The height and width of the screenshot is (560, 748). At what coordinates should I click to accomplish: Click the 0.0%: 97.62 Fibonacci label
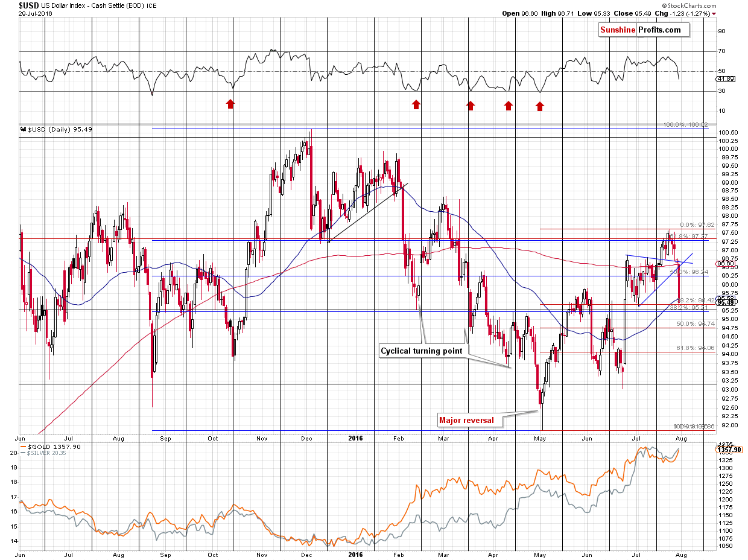pyautogui.click(x=697, y=224)
